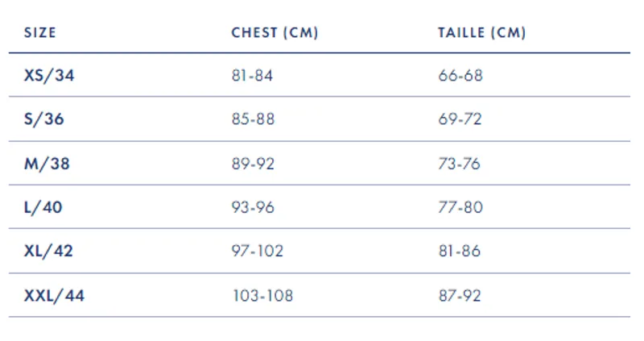Click taille value 73-76

click(x=459, y=164)
